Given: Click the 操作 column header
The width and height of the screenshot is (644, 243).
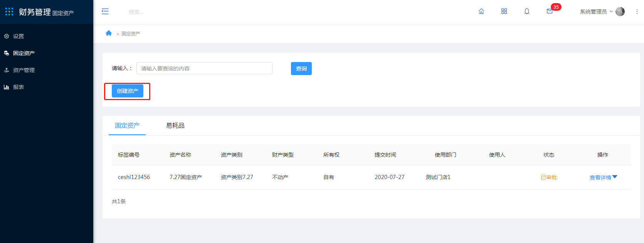Looking at the screenshot, I should (x=603, y=155).
